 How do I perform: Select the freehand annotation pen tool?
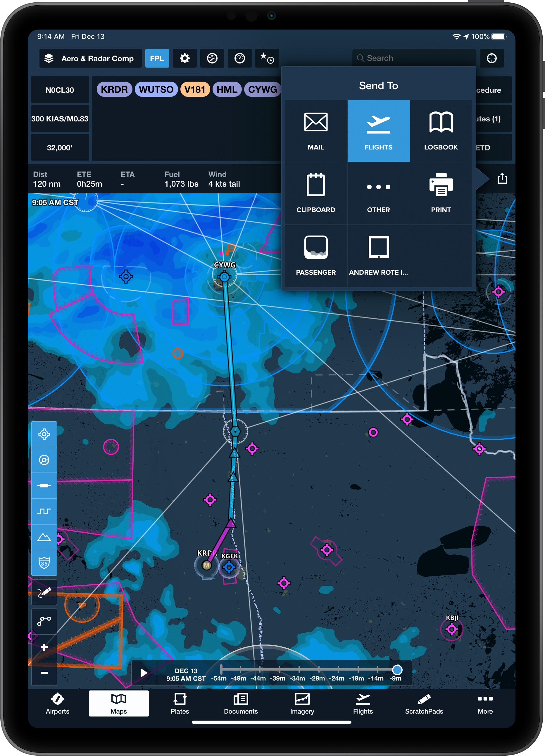(x=44, y=592)
